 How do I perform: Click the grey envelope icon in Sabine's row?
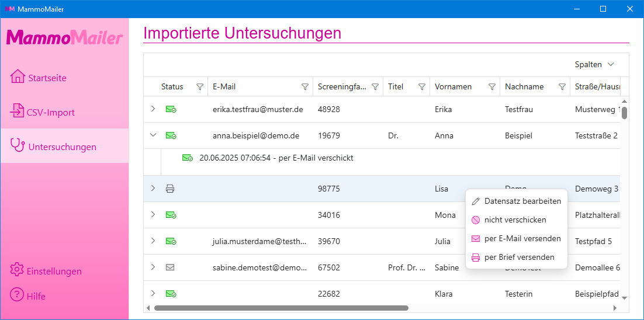click(170, 267)
